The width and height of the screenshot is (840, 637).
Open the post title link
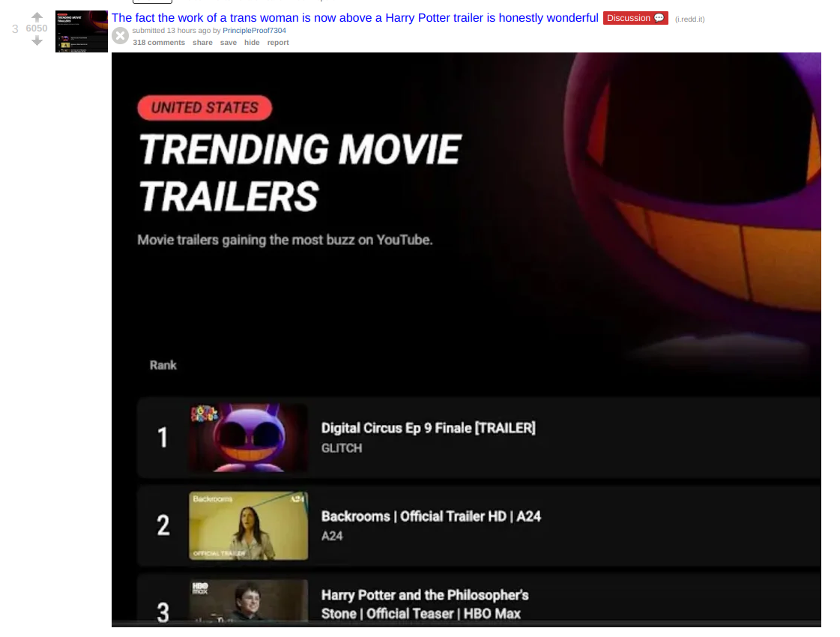coord(354,18)
